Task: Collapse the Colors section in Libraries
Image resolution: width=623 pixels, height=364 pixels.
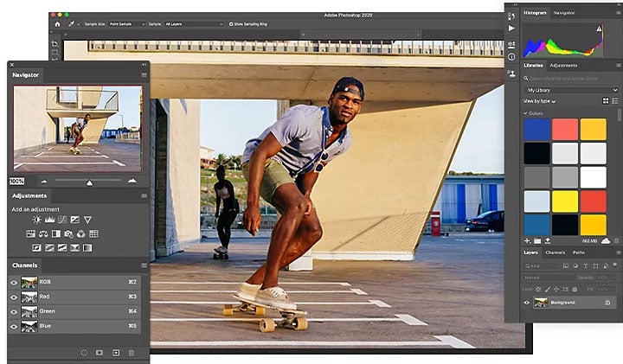Action: pyautogui.click(x=526, y=113)
